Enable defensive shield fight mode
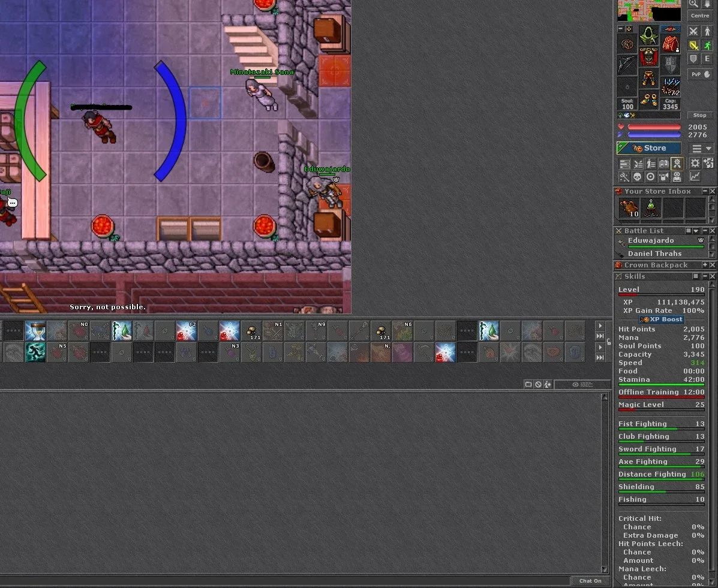The height and width of the screenshot is (588, 718). click(x=694, y=59)
